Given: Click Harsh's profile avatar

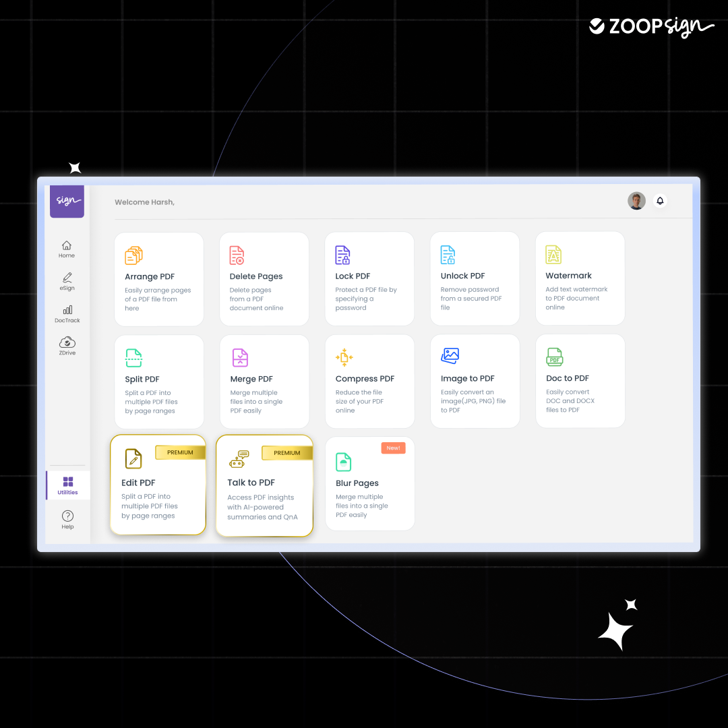Looking at the screenshot, I should click(x=636, y=200).
